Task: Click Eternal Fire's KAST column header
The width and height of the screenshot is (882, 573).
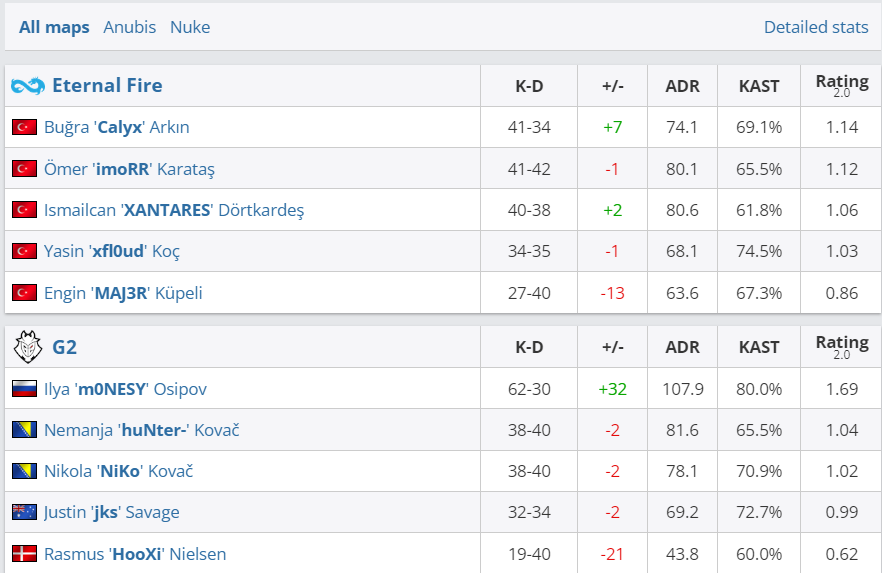Action: click(x=758, y=86)
